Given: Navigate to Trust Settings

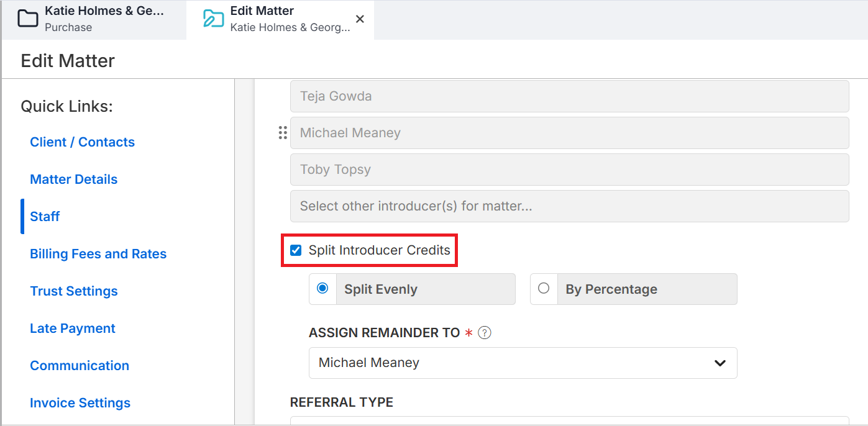Looking at the screenshot, I should point(73,291).
